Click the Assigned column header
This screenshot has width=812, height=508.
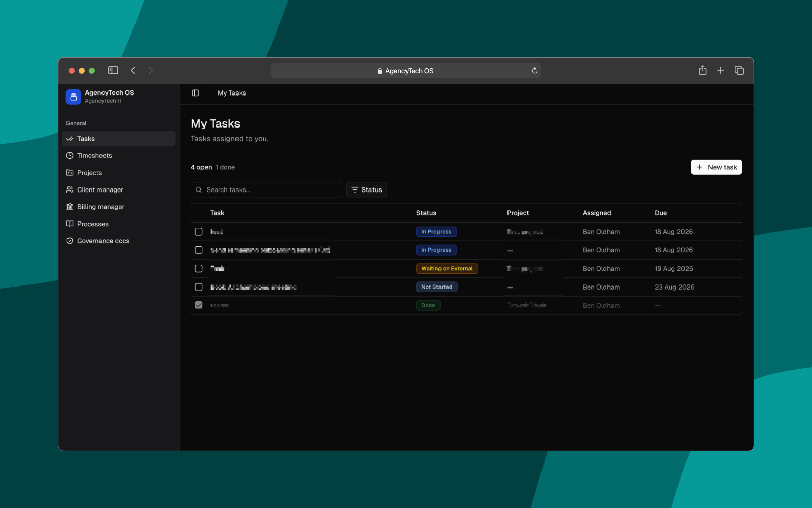pos(597,213)
